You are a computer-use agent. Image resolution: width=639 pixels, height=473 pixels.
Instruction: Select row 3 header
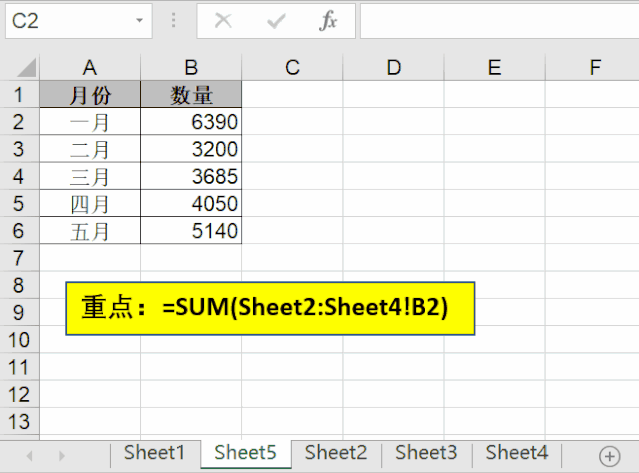(x=19, y=149)
